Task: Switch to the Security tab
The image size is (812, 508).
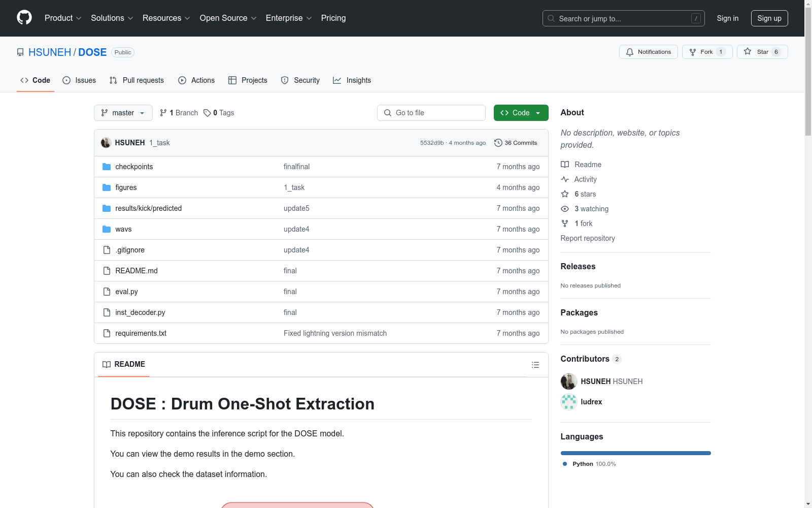Action: coord(300,80)
